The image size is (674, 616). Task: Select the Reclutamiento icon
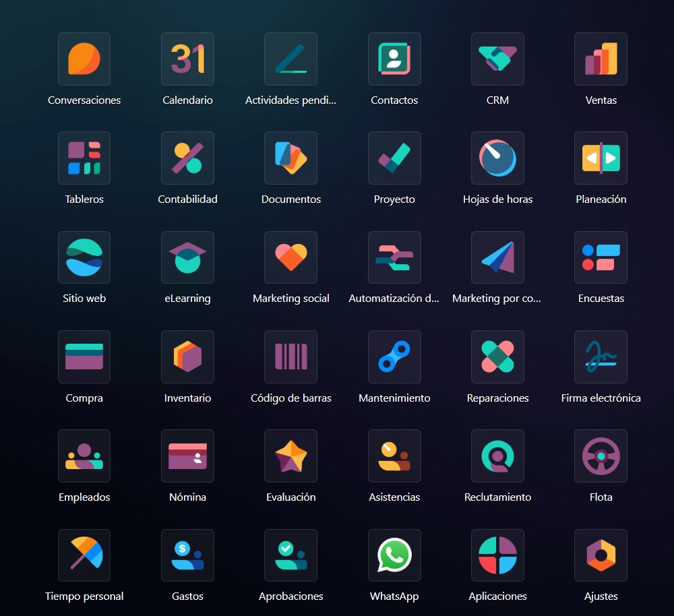(x=497, y=456)
